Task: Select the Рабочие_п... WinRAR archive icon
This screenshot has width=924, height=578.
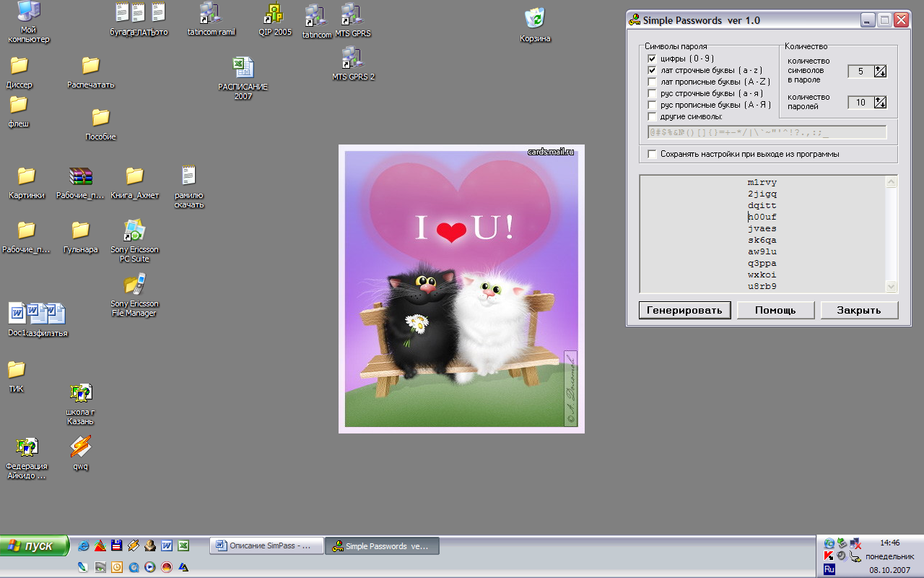Action: [x=81, y=182]
